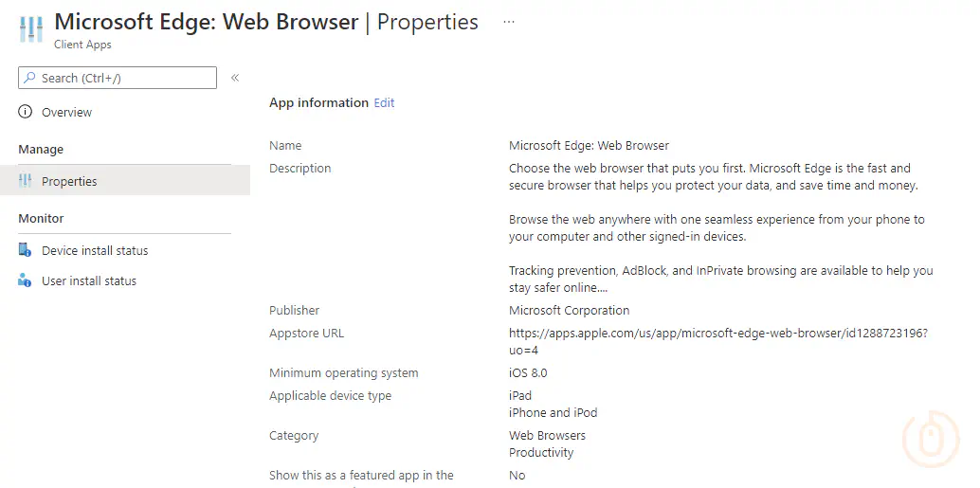Go to Device install status
Image resolution: width=980 pixels, height=488 pixels.
[95, 250]
